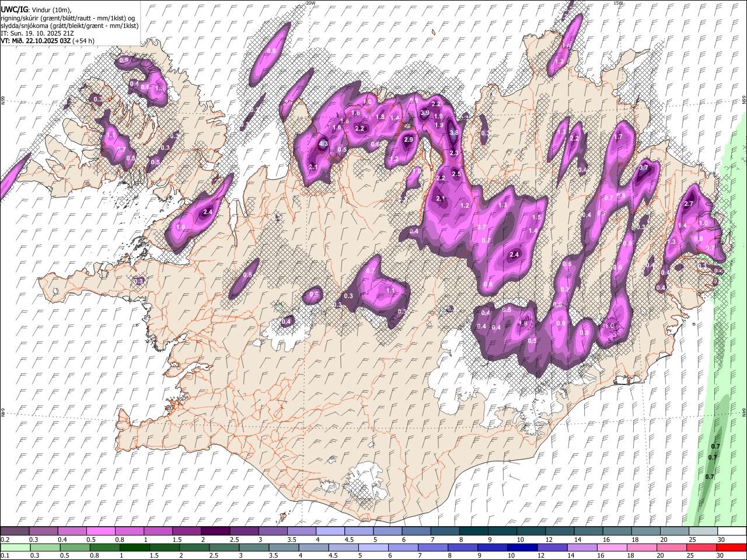Select the rain scale swatch labeled 0.5
The image size is (747, 560).
tap(75, 548)
